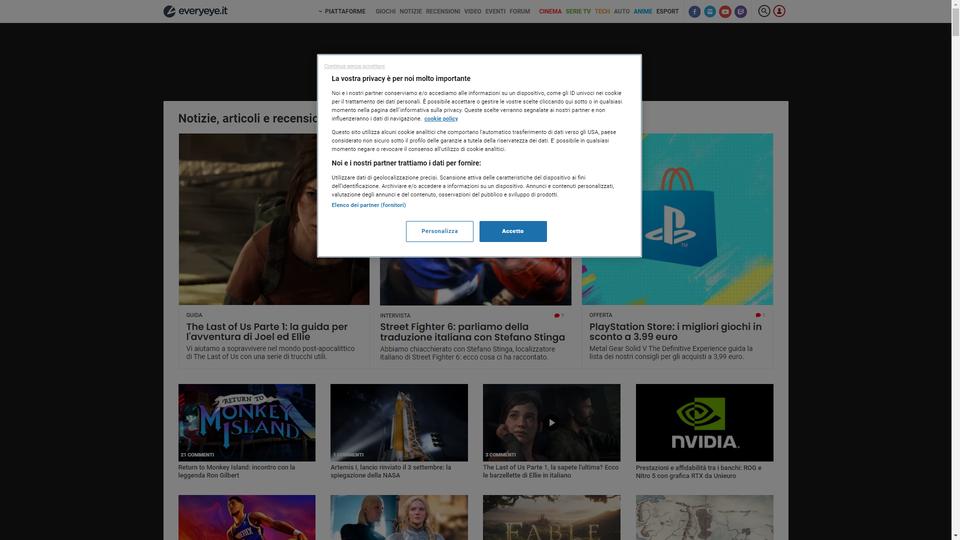Click the Fable thumbnail

(x=552, y=517)
